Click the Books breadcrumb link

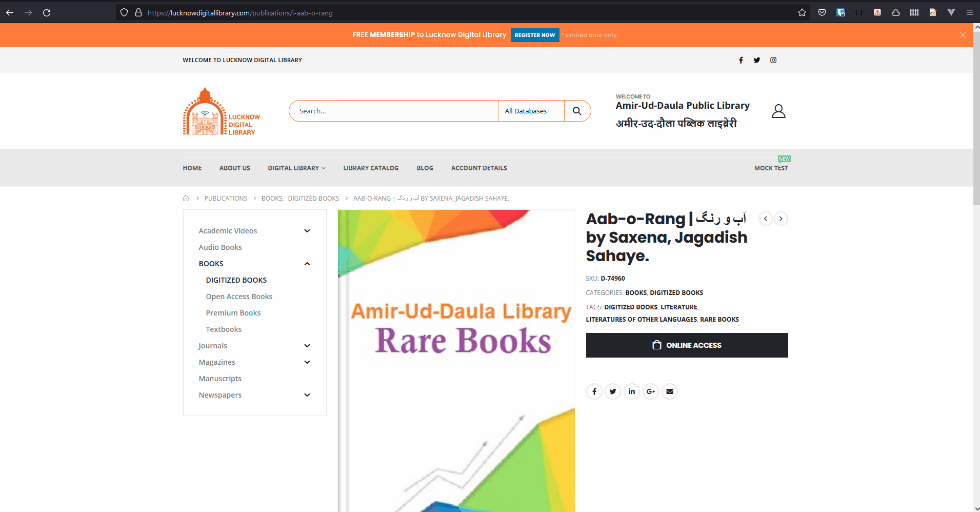pos(272,199)
